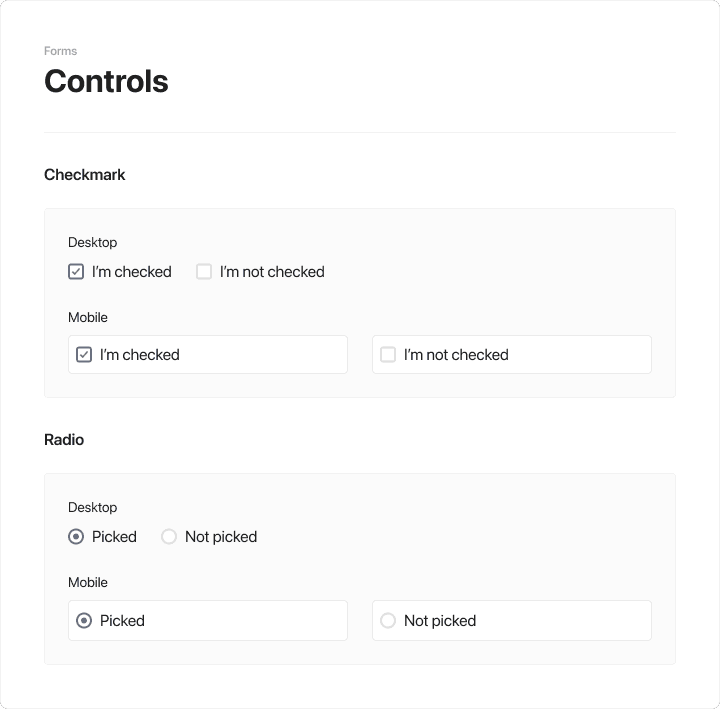
Task: Click the Mobile "Not picked" label text
Action: pos(440,621)
